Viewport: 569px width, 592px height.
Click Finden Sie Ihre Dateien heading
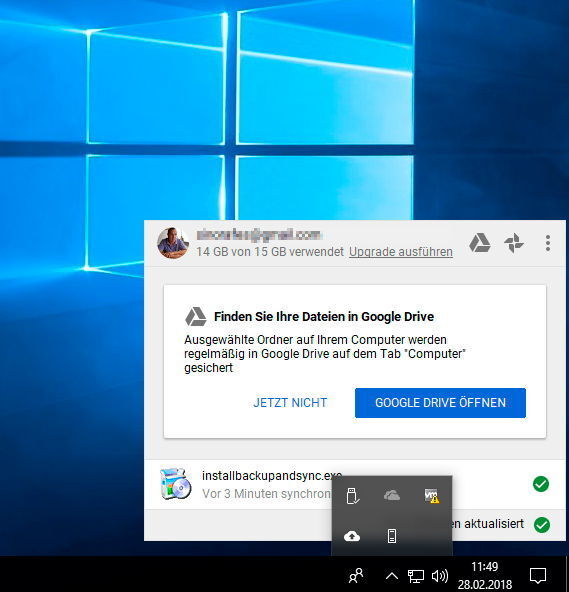324,316
